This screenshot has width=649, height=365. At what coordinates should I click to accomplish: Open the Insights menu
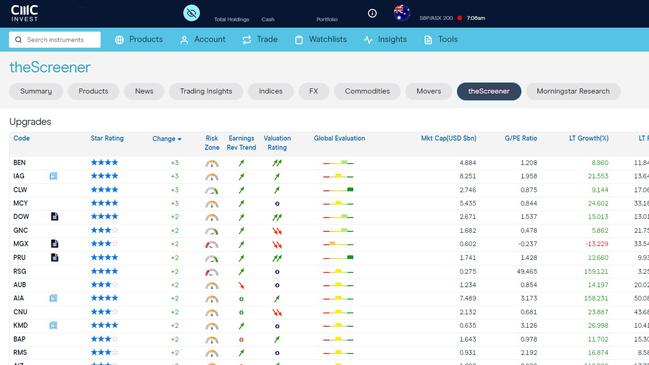point(385,39)
